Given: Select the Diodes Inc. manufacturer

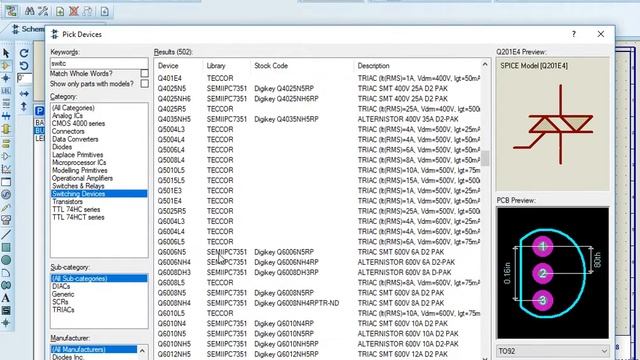Looking at the screenshot, I should 68,357.
